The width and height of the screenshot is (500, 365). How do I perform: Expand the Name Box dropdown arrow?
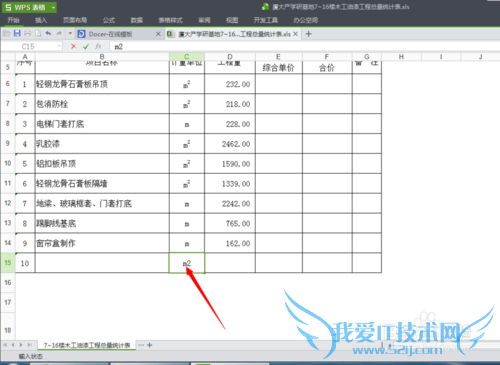pos(60,46)
